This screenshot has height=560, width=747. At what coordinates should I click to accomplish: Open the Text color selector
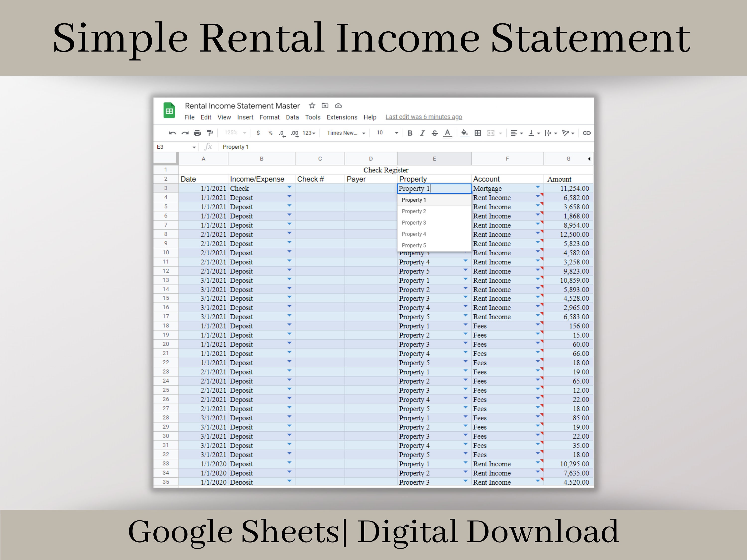pos(447,133)
